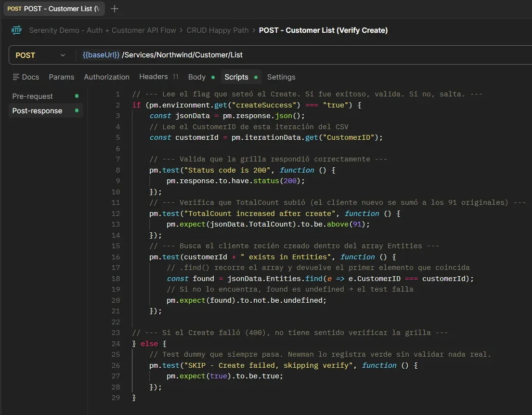Navigate to CRUD Happy Path via breadcrumb
The height and width of the screenshot is (415, 532).
[218, 30]
